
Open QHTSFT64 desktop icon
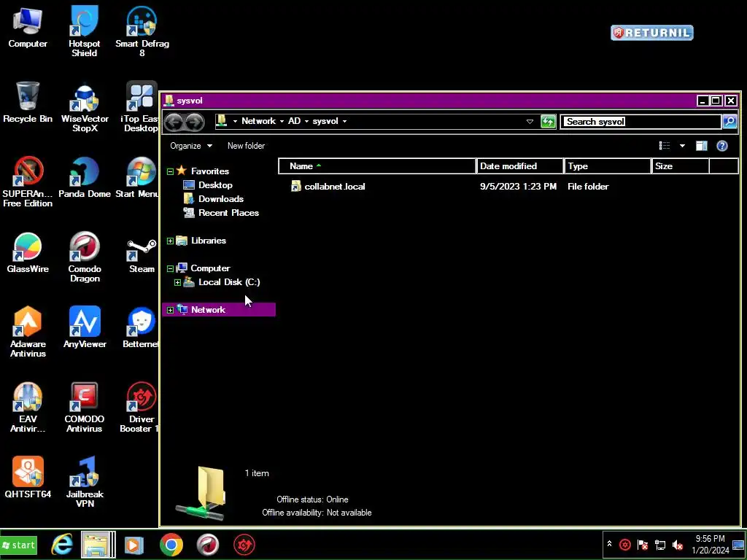pyautogui.click(x=28, y=478)
